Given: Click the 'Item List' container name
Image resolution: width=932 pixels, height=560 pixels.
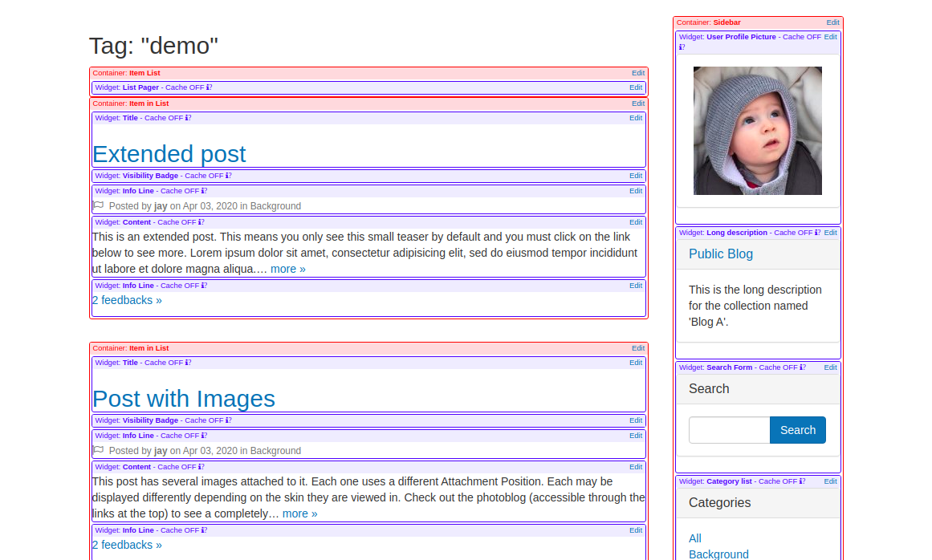Looking at the screenshot, I should (145, 73).
